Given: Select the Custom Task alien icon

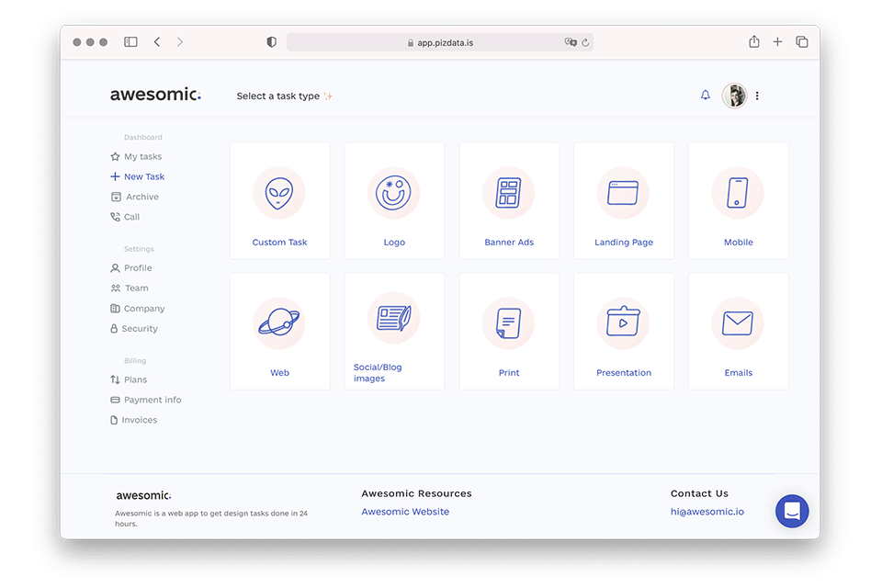Looking at the screenshot, I should pos(279,193).
